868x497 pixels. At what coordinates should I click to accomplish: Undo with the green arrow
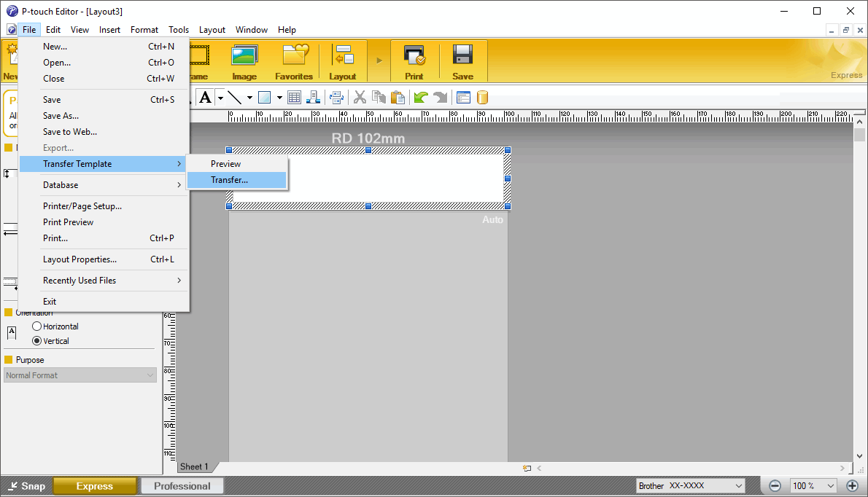click(x=421, y=98)
